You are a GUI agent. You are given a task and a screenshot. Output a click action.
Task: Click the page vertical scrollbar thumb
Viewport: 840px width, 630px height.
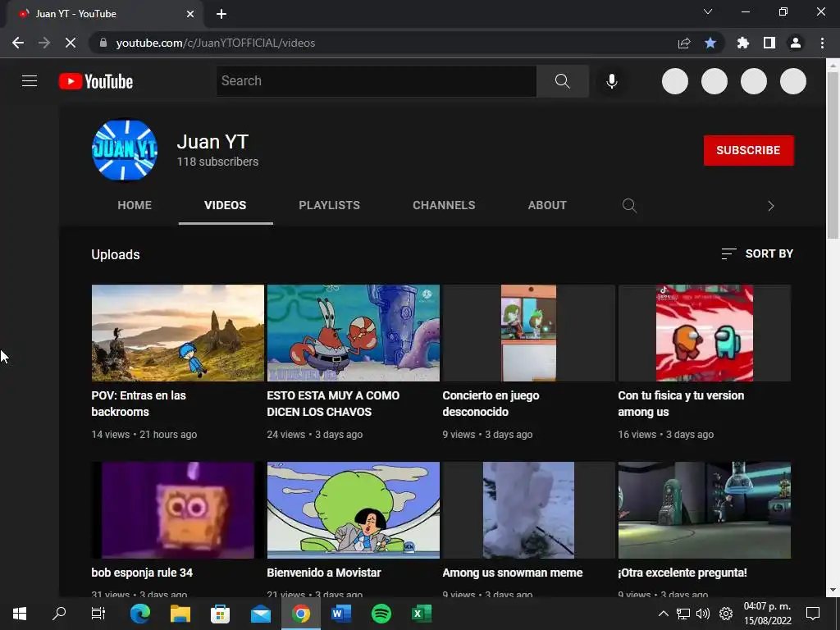point(833,155)
